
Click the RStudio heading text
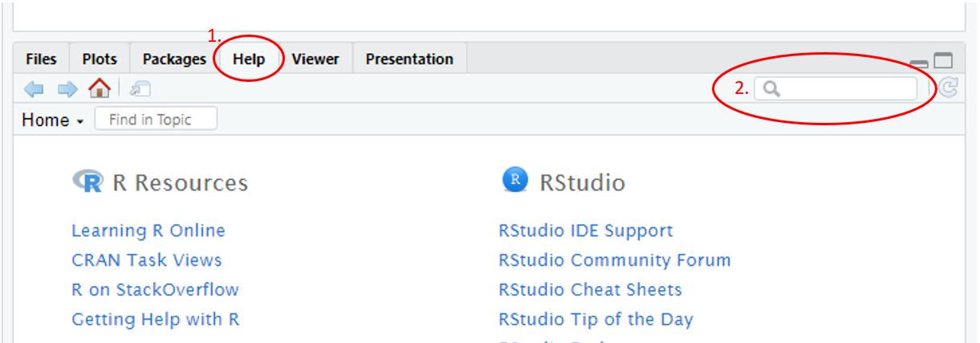pyautogui.click(x=583, y=182)
